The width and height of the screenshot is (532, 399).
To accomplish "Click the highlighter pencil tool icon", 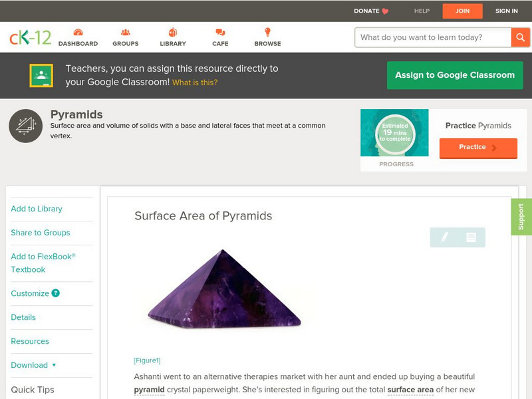I will point(444,237).
